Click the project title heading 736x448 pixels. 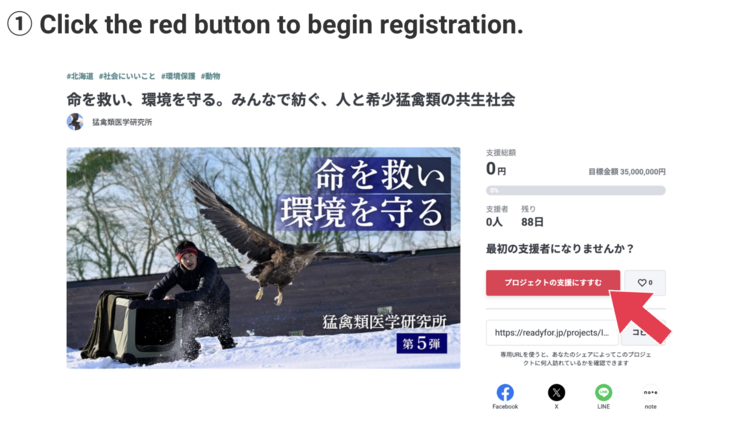click(x=291, y=100)
